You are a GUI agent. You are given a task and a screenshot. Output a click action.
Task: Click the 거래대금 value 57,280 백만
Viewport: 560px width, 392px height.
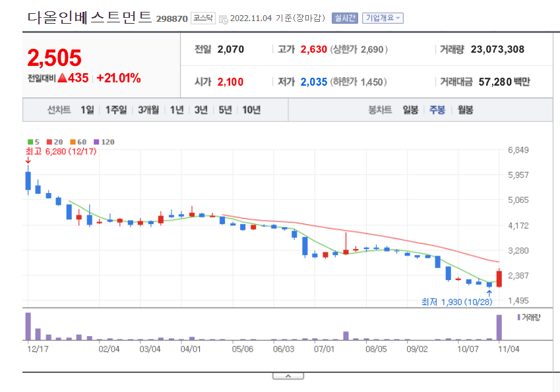click(505, 82)
